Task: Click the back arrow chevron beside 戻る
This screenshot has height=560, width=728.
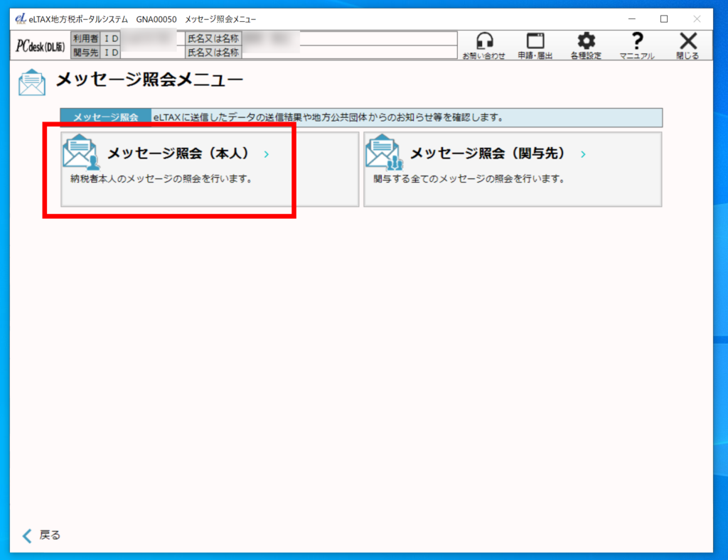Action: click(x=27, y=536)
